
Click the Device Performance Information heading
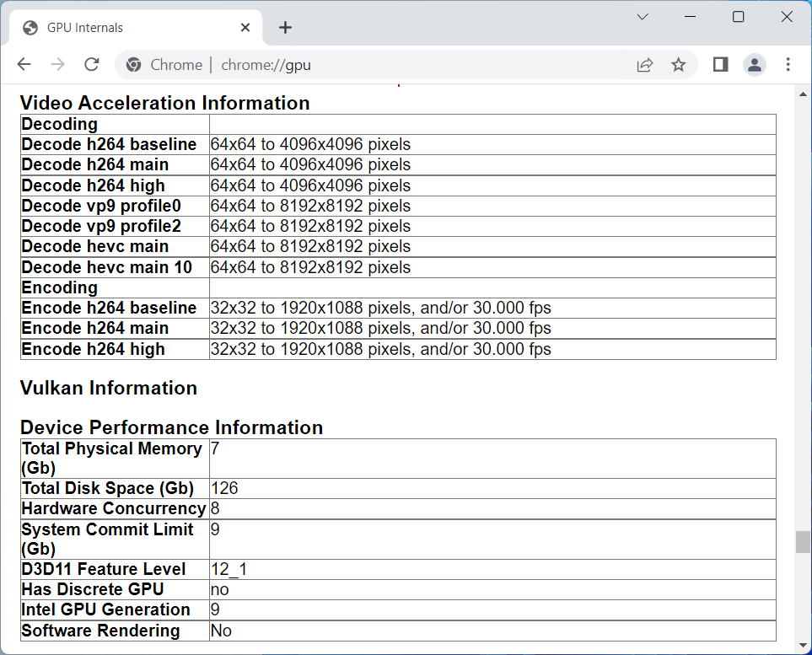(x=171, y=427)
